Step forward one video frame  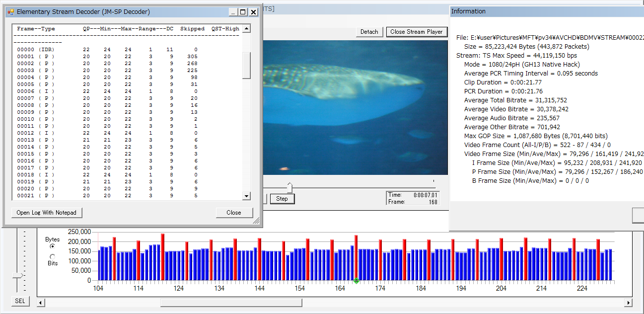coord(282,199)
